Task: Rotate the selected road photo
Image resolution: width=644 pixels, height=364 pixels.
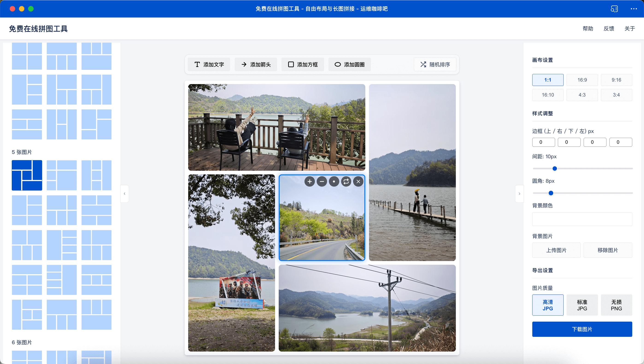Action: coord(346,182)
